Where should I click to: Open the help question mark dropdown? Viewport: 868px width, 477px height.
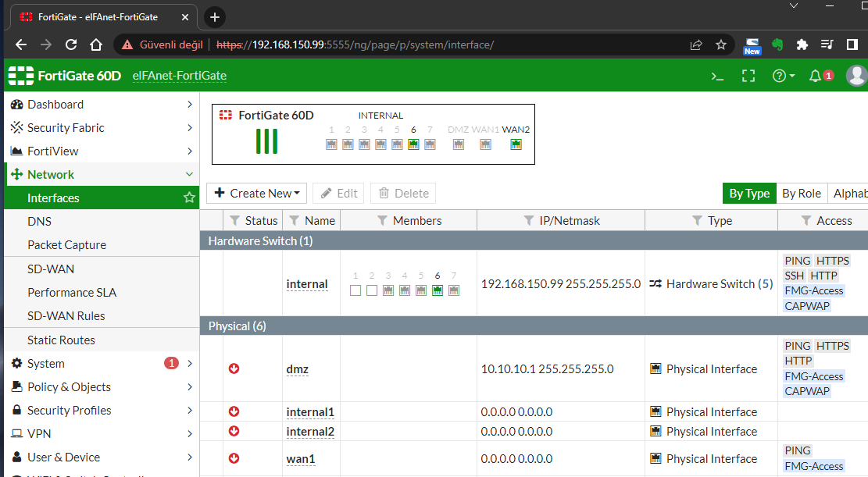pyautogui.click(x=783, y=76)
